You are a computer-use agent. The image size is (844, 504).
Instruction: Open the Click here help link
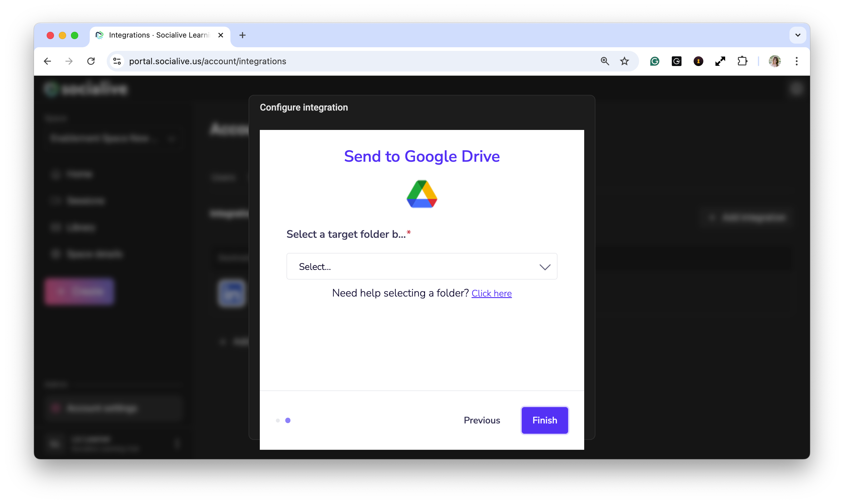(491, 293)
